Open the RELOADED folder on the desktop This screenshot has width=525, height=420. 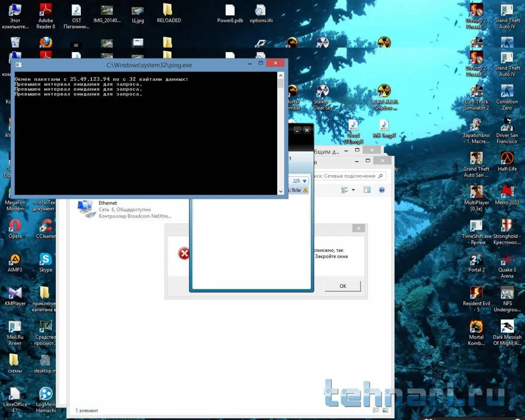tap(169, 14)
